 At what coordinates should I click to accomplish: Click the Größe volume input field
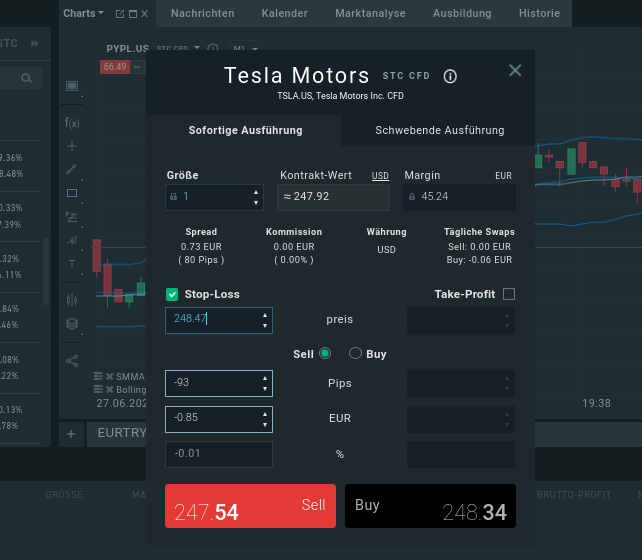pyautogui.click(x=215, y=197)
